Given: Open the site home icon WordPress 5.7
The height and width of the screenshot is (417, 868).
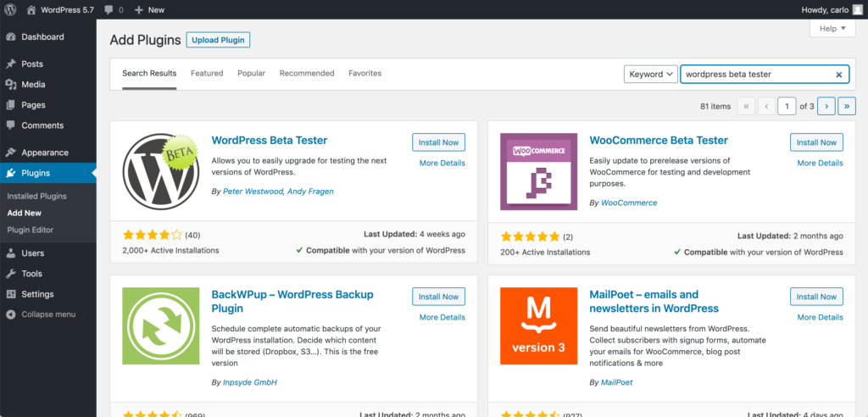Looking at the screenshot, I should (x=31, y=9).
